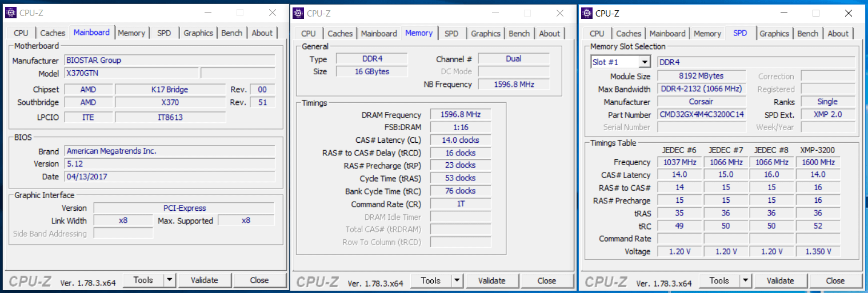Image resolution: width=868 pixels, height=293 pixels.
Task: Open the Slot #1 memory slot dropdown
Action: click(x=645, y=62)
